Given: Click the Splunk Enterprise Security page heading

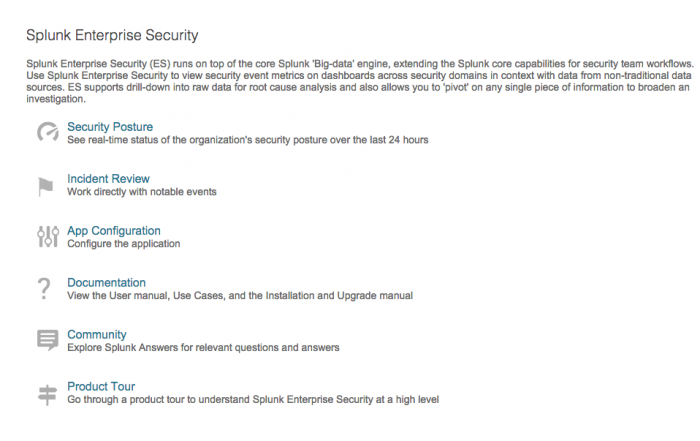Looking at the screenshot, I should 112,35.
